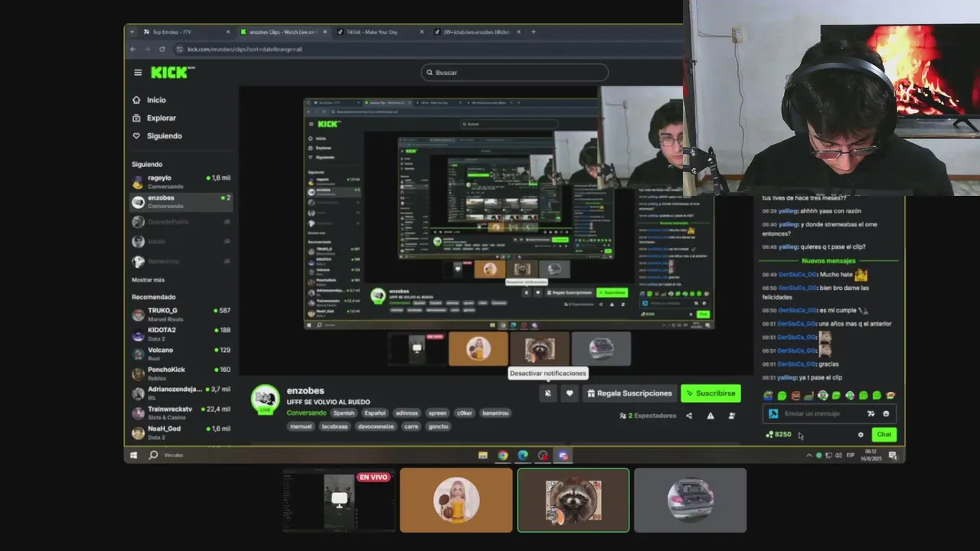Image resolution: width=980 pixels, height=551 pixels.
Task: Click the KICK logo
Action: 172,73
